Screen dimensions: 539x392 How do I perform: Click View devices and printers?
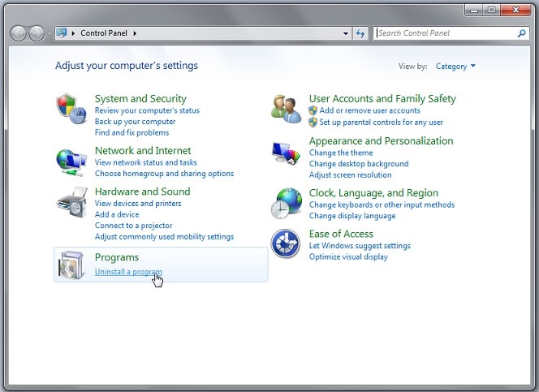[x=138, y=204]
